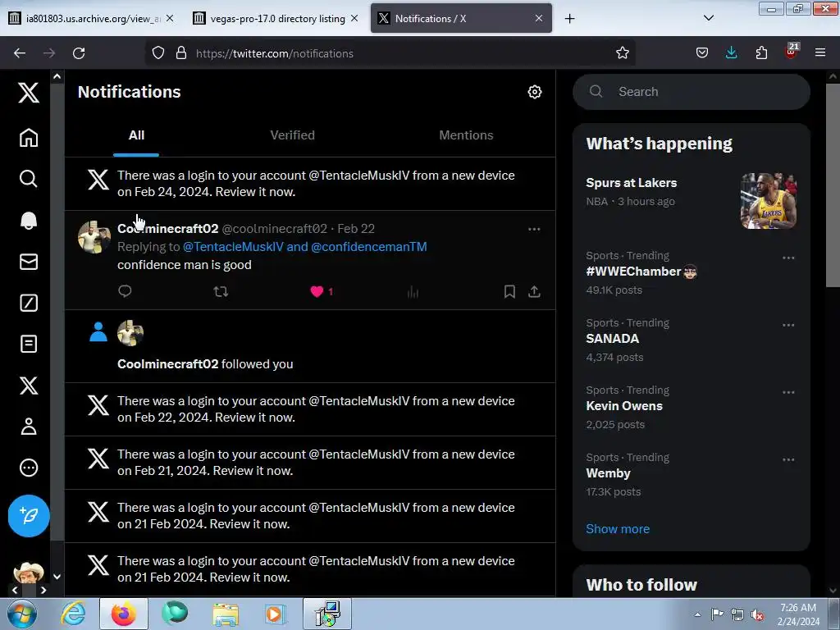Open Lists icon in sidebar

[29, 344]
